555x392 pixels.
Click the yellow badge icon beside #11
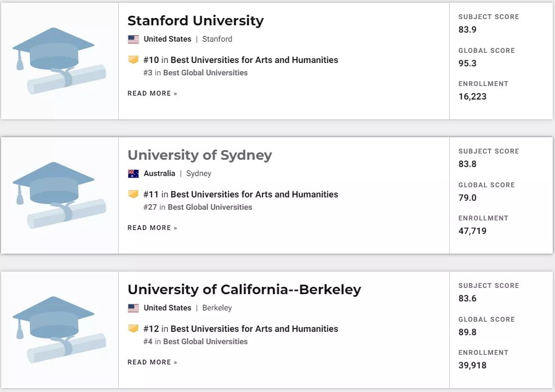click(x=133, y=194)
